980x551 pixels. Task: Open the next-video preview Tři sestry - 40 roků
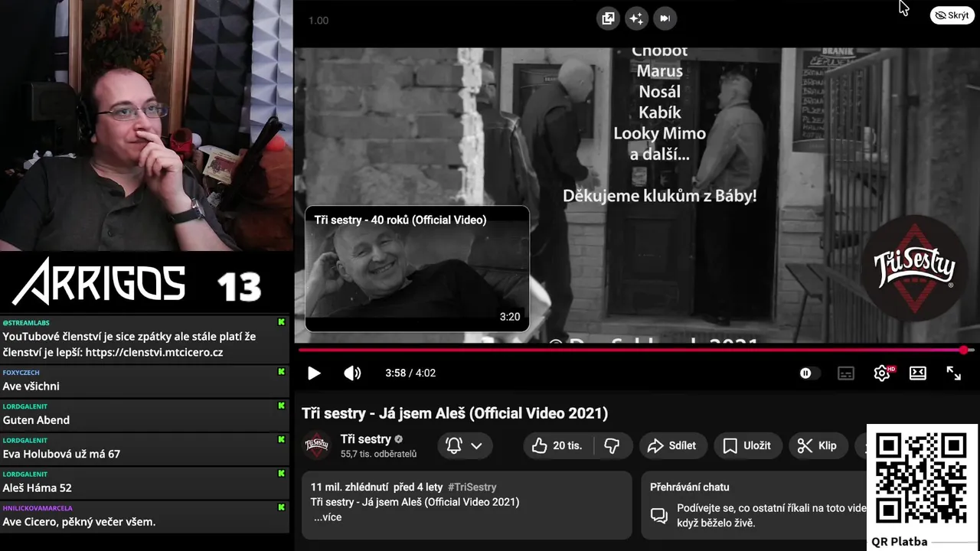pos(417,269)
